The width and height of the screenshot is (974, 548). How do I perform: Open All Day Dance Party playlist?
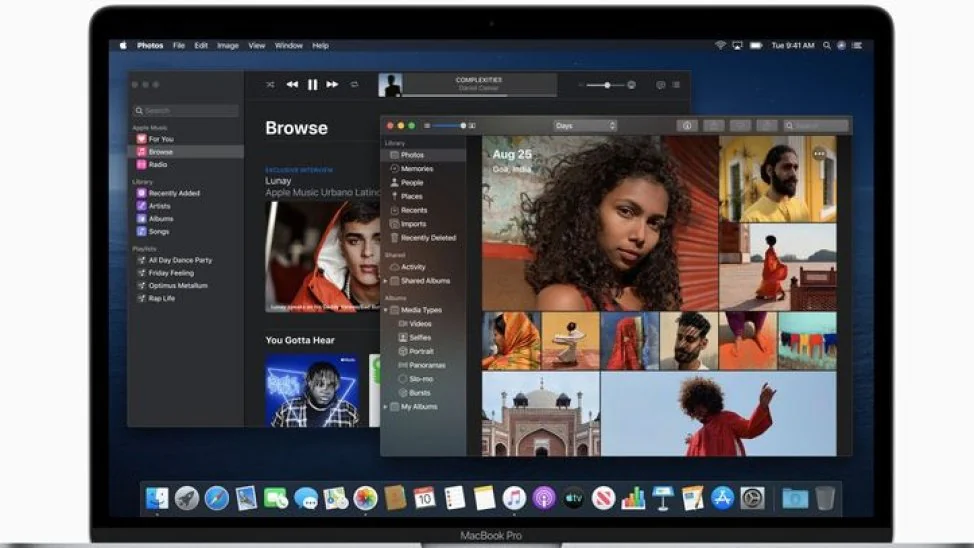(186, 260)
